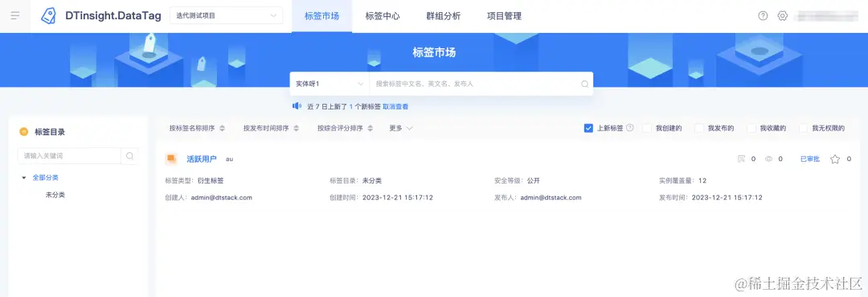Switch to the 标签市场 tab
This screenshot has height=297, width=868.
[x=321, y=16]
